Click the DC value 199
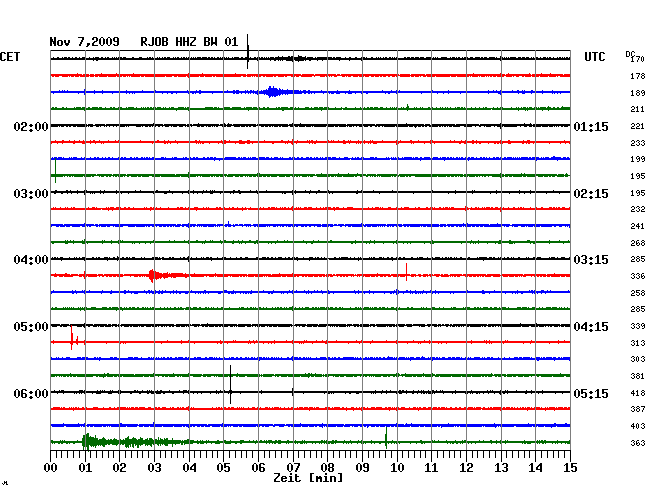Image resolution: width=650 pixels, height=494 pixels. pos(638,159)
